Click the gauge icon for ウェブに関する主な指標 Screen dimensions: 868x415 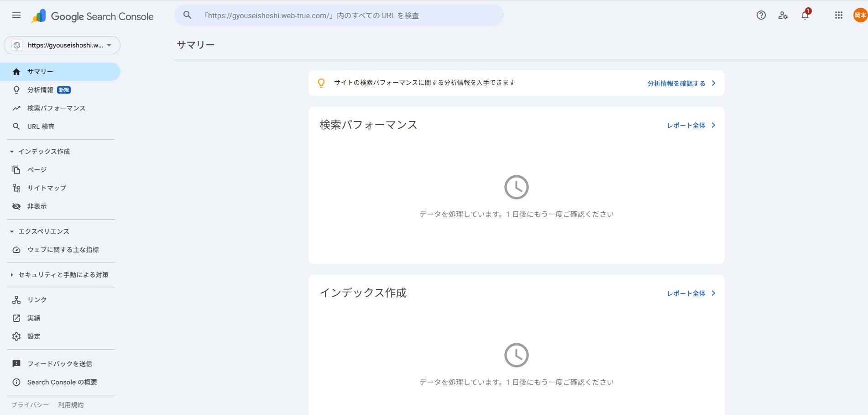coord(16,250)
